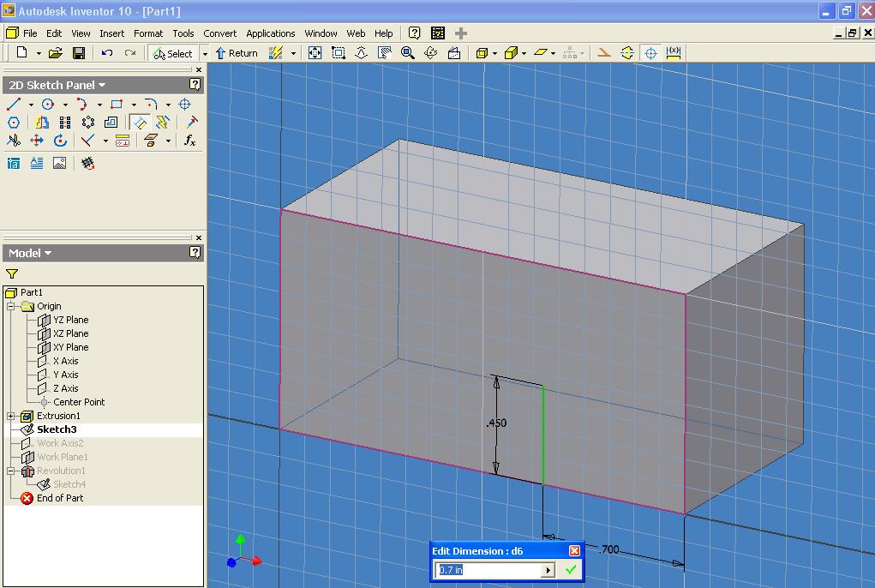Open the Edit Dimension flyout arrow
The height and width of the screenshot is (588, 875).
click(548, 570)
